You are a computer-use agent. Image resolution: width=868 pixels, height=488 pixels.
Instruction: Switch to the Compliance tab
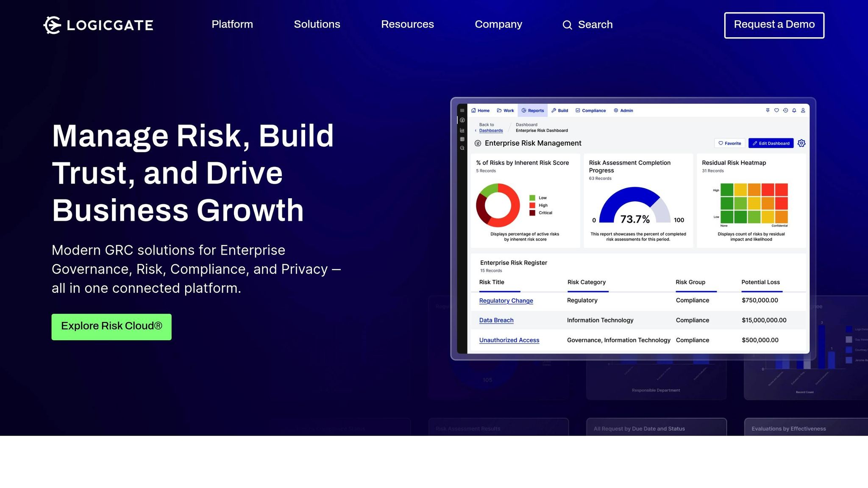tap(590, 111)
